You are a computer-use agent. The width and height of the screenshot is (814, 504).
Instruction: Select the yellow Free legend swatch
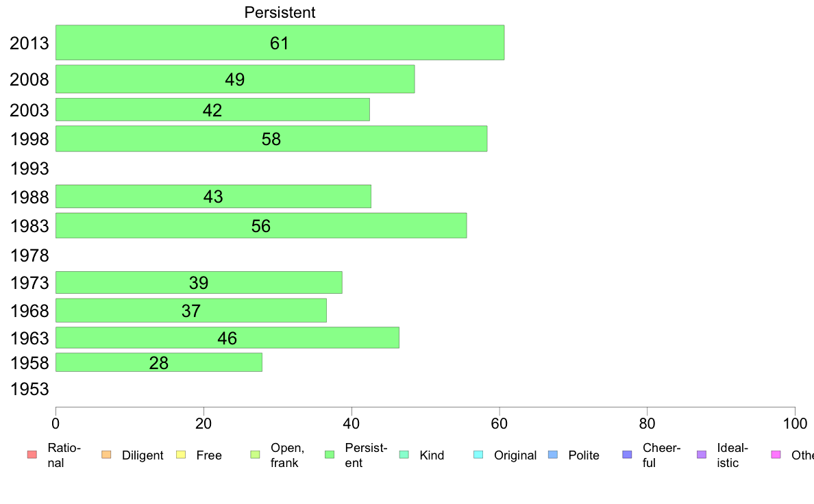[181, 455]
